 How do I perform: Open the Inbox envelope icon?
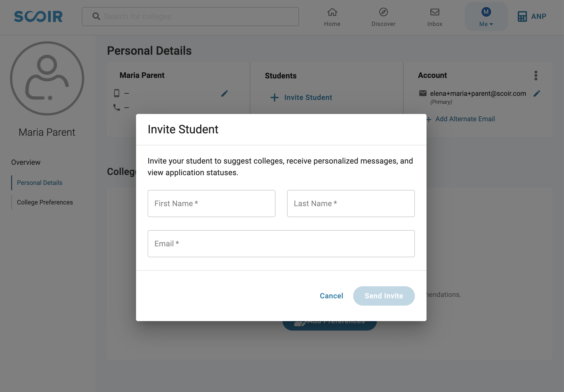[434, 12]
